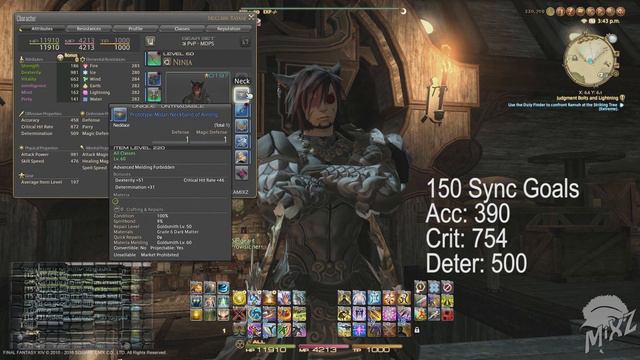
Task: Click the quest marker icon beside Judgment Bolts
Action: [622, 98]
